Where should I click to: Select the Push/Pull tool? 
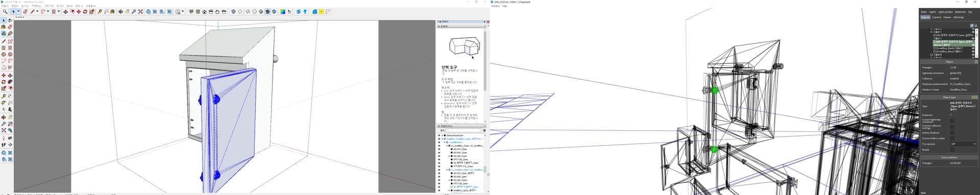pos(65,11)
